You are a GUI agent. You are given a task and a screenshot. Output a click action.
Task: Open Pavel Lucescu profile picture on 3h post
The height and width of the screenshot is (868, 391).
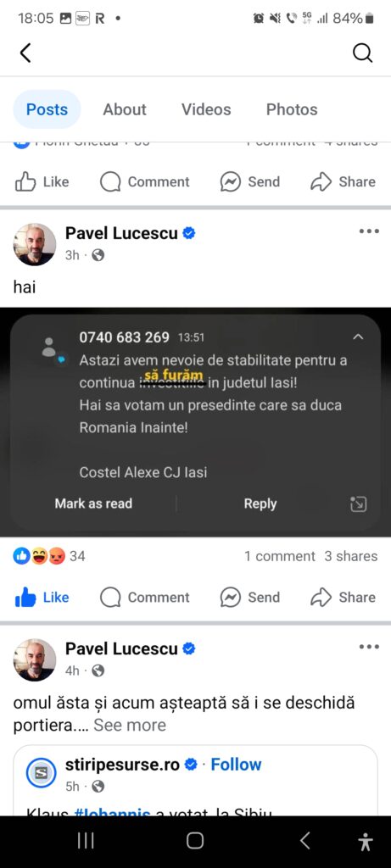[x=34, y=244]
